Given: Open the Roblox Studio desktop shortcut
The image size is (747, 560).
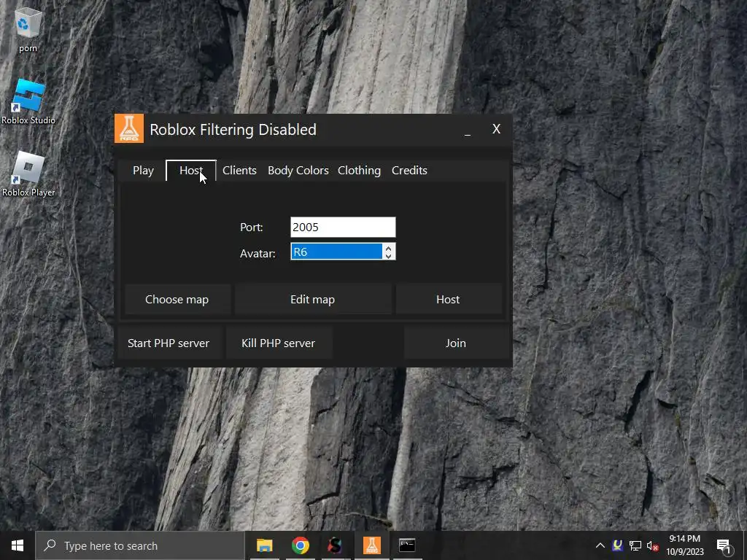Looking at the screenshot, I should coord(28,102).
